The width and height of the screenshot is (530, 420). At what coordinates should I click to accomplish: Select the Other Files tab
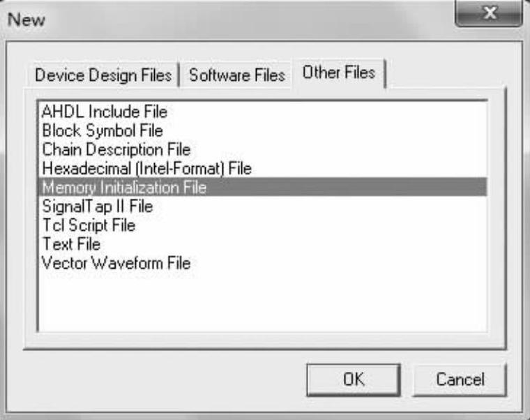coord(338,73)
